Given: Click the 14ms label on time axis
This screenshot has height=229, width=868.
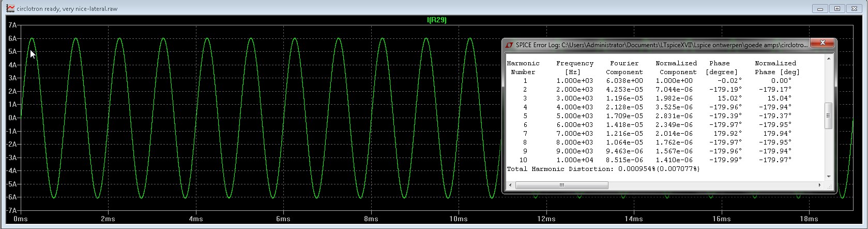Looking at the screenshot, I should (x=634, y=219).
